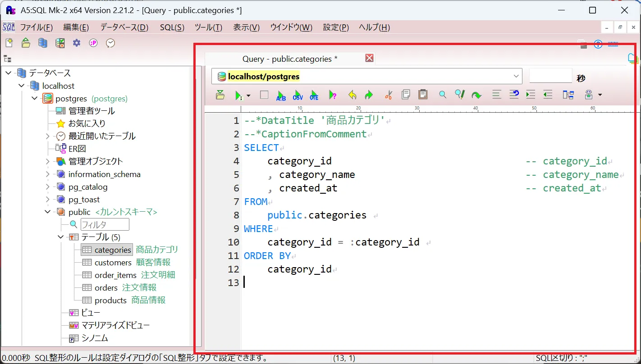This screenshot has width=641, height=364.
Task: Click the フィルタ filter box
Action: [105, 224]
